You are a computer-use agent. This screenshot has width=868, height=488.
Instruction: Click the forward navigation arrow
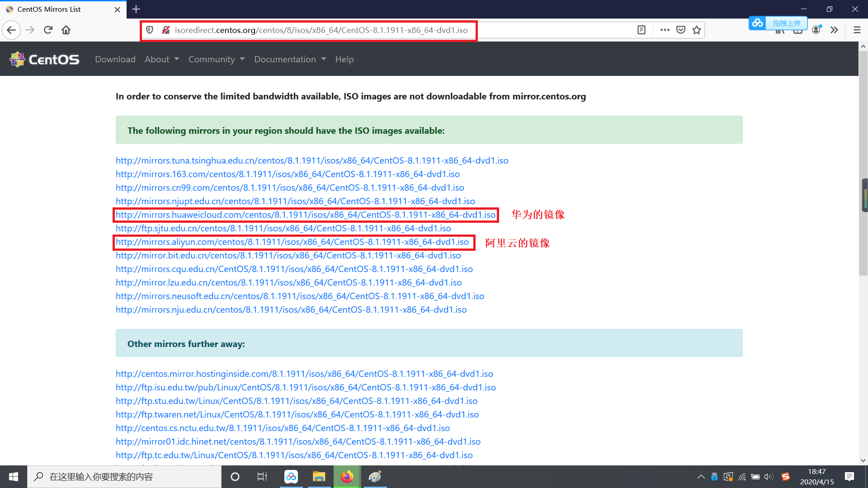click(x=30, y=30)
